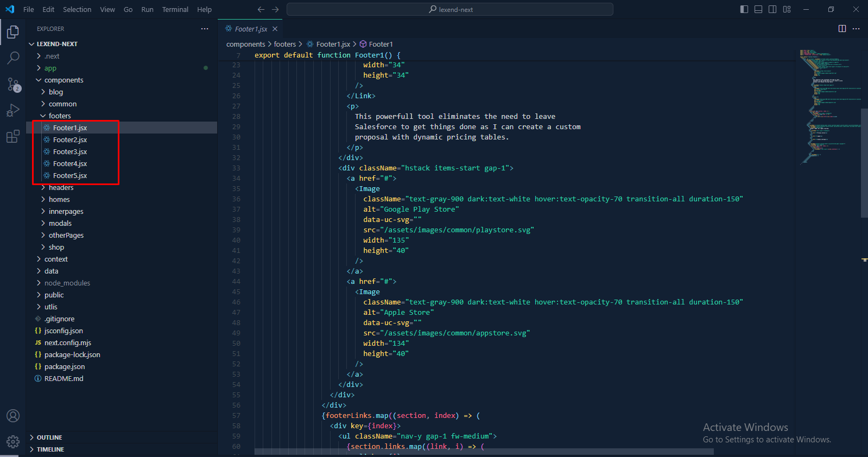This screenshot has height=457, width=868.
Task: Expand the headers folder
Action: [61, 188]
